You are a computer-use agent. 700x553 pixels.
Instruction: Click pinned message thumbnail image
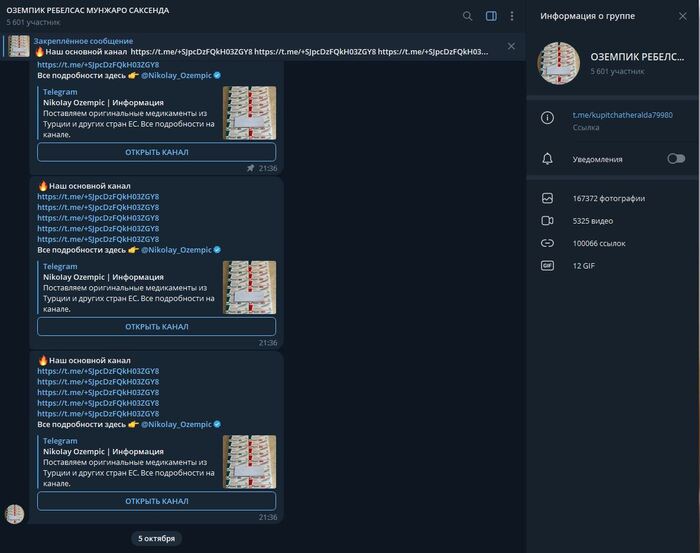pyautogui.click(x=19, y=46)
